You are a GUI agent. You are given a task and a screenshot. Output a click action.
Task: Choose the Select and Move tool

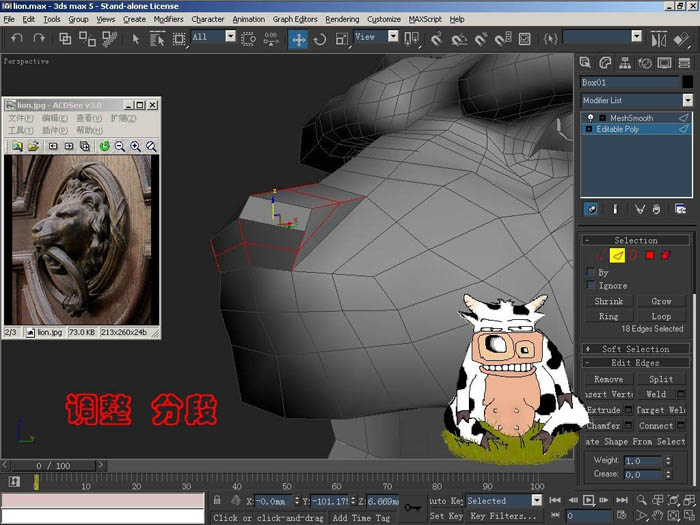(x=298, y=39)
